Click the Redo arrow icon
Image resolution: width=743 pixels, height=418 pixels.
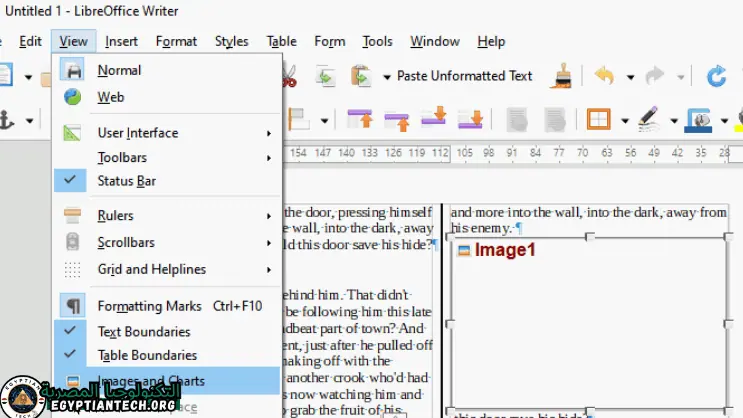655,76
